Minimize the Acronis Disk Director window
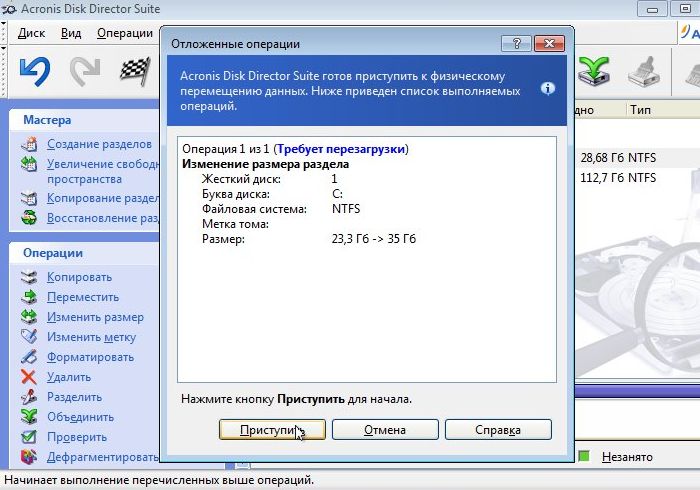Viewport: 700px width, 490px height. tap(652, 8)
